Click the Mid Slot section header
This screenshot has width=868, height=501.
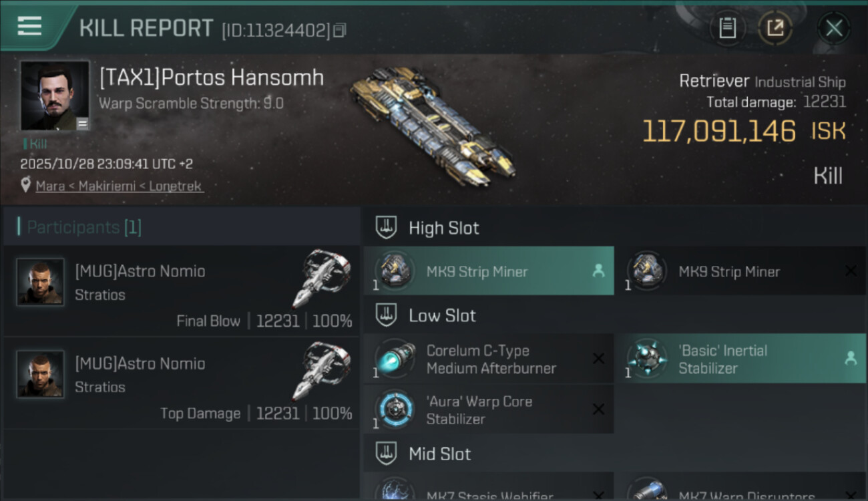(615, 454)
